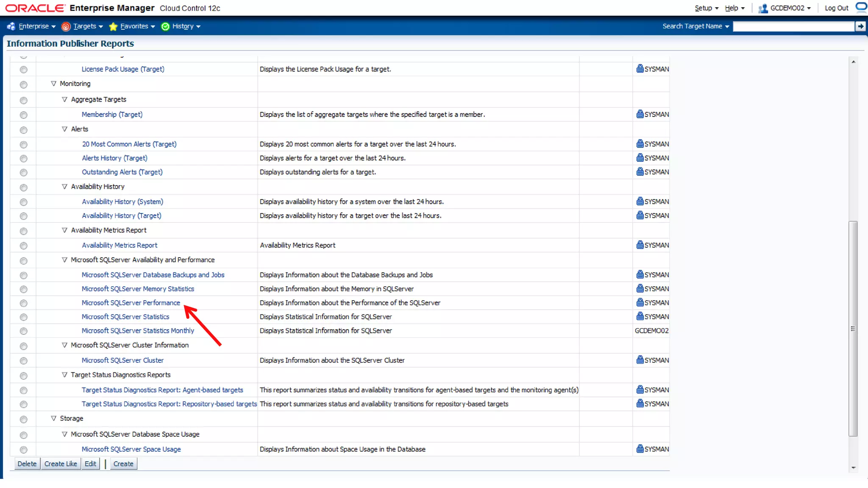Collapse Microsoft SQLServer Cluster Information node
868x488 pixels.
(64, 345)
